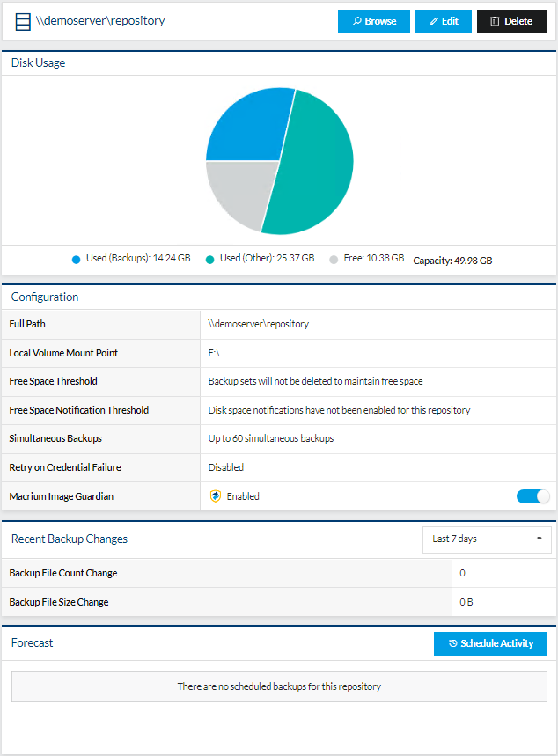The height and width of the screenshot is (756, 558).
Task: Click the \\demoserver\repository title text
Action: [x=100, y=21]
